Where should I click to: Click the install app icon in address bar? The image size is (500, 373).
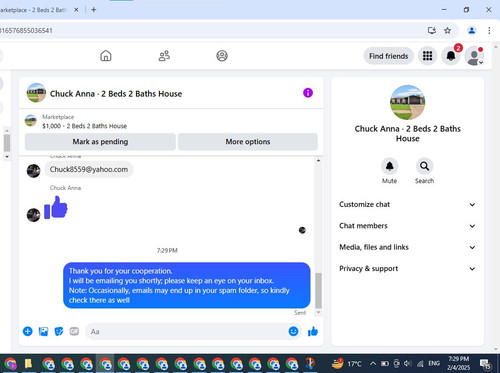tap(432, 31)
